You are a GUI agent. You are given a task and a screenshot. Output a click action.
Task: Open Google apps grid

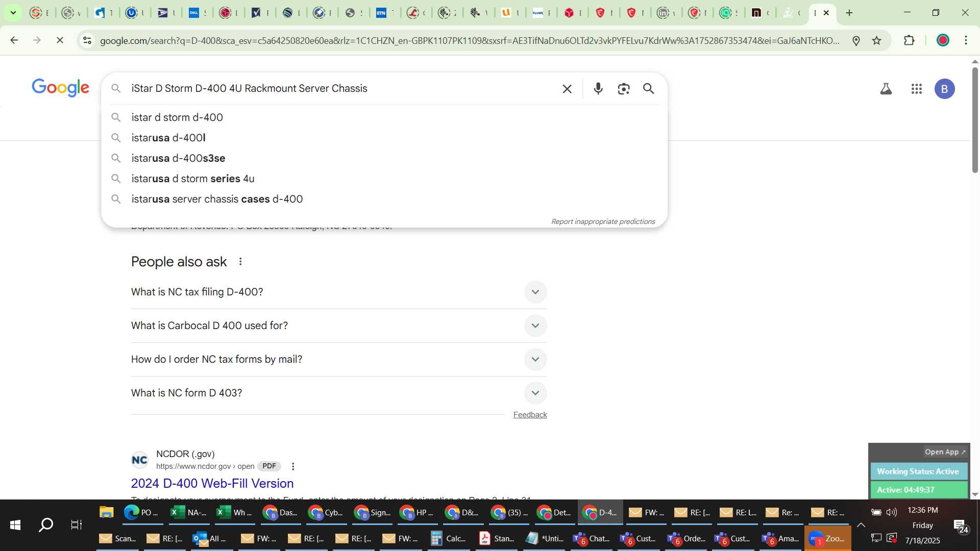(917, 89)
